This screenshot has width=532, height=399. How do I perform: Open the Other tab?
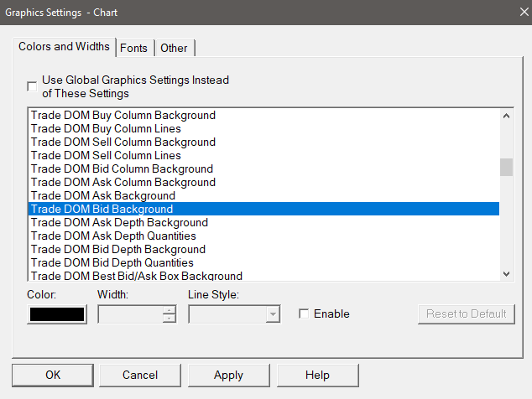[x=175, y=48]
